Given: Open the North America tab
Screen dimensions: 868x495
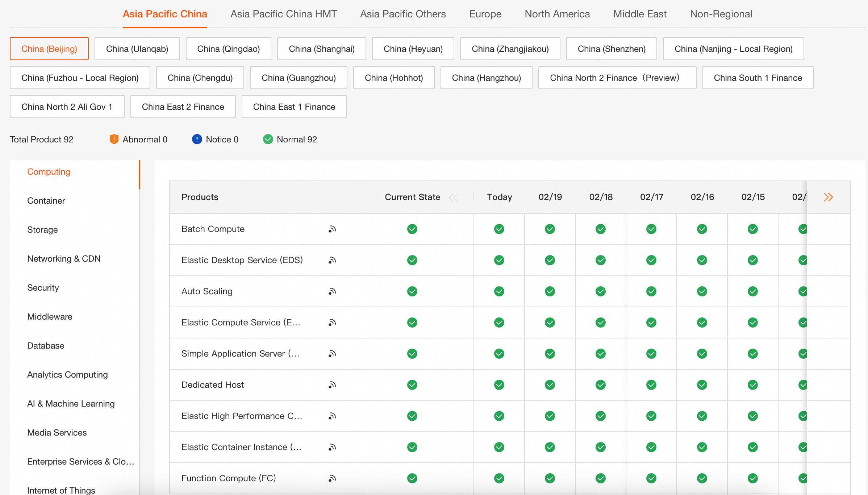Looking at the screenshot, I should point(557,14).
